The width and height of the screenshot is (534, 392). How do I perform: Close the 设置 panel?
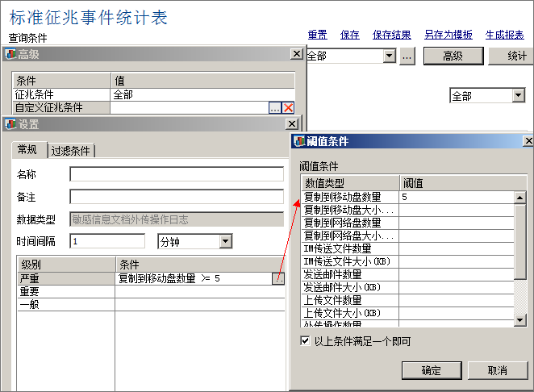point(291,124)
